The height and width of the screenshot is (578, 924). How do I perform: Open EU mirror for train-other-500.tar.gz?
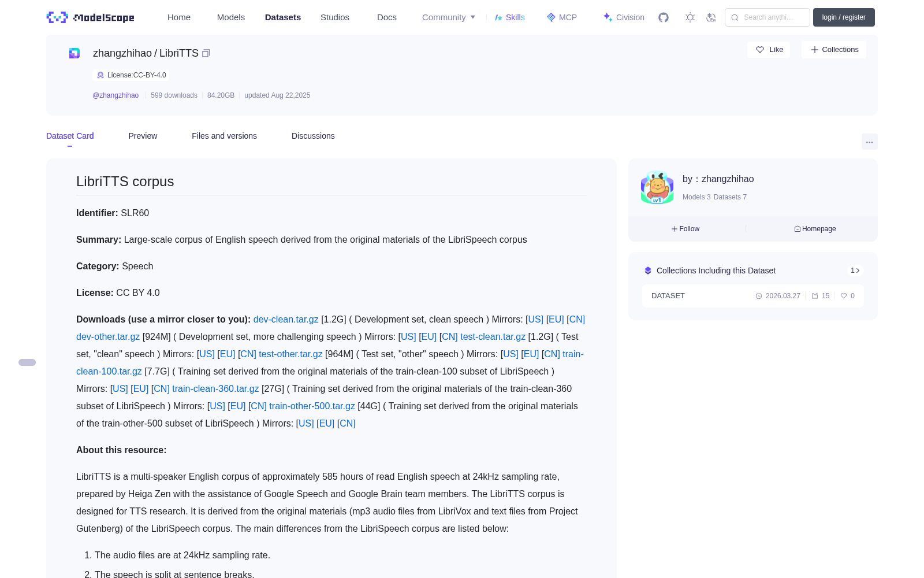point(326,424)
